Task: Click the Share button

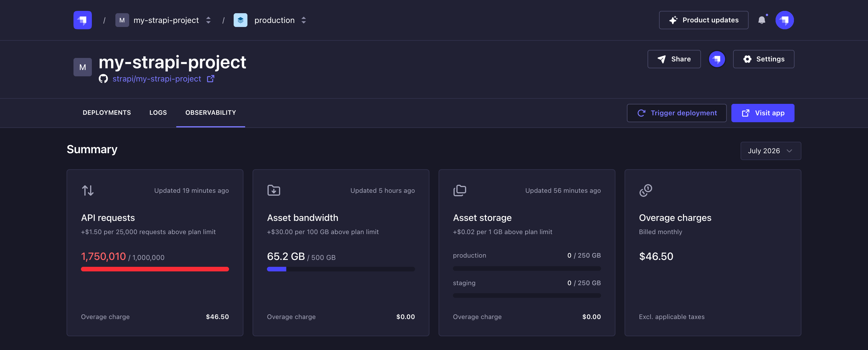Action: click(674, 59)
